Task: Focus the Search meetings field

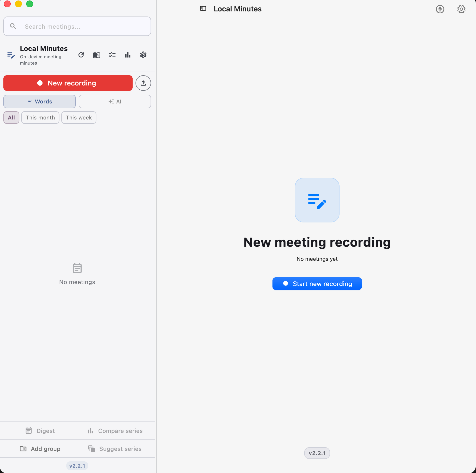Action: (x=77, y=26)
